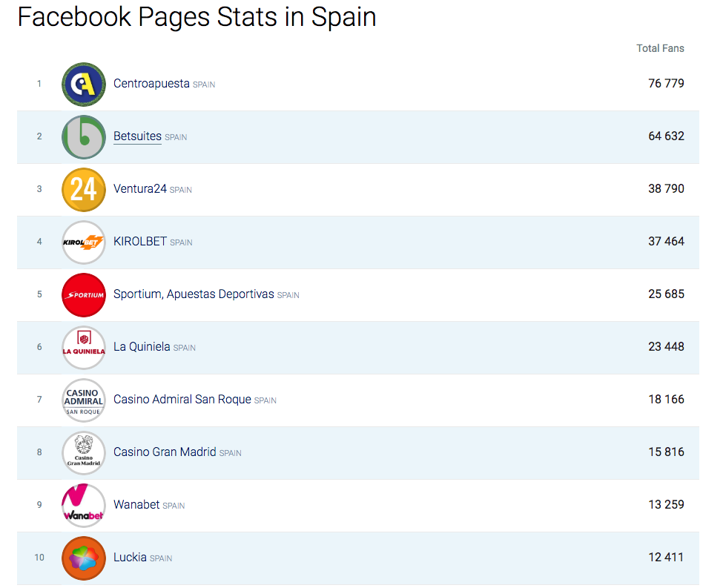
Task: Click rank number 5 of Sportium row
Action: (x=39, y=294)
